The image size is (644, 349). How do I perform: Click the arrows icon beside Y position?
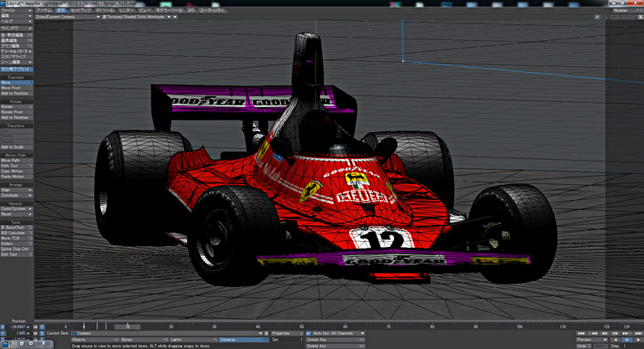35,333
